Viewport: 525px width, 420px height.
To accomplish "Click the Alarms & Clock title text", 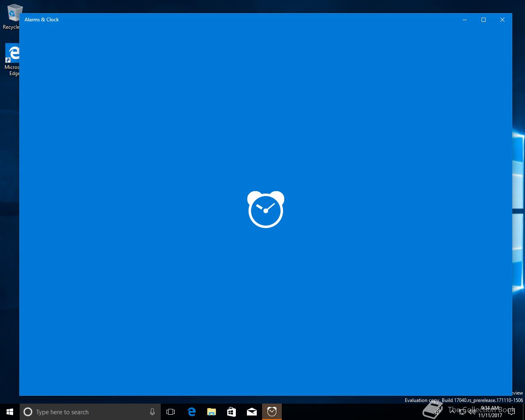I will (41, 20).
